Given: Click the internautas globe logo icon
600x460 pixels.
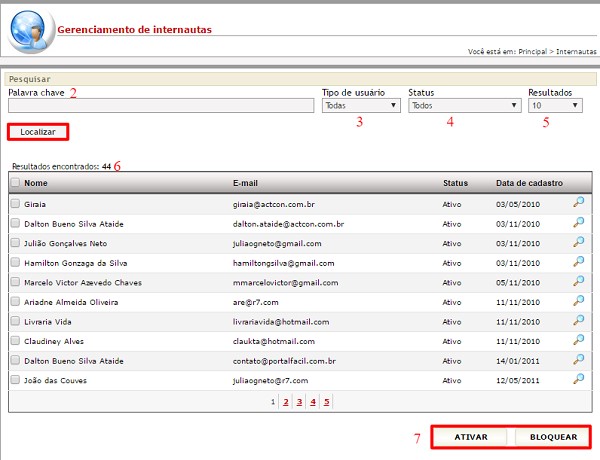Looking at the screenshot, I should [31, 31].
